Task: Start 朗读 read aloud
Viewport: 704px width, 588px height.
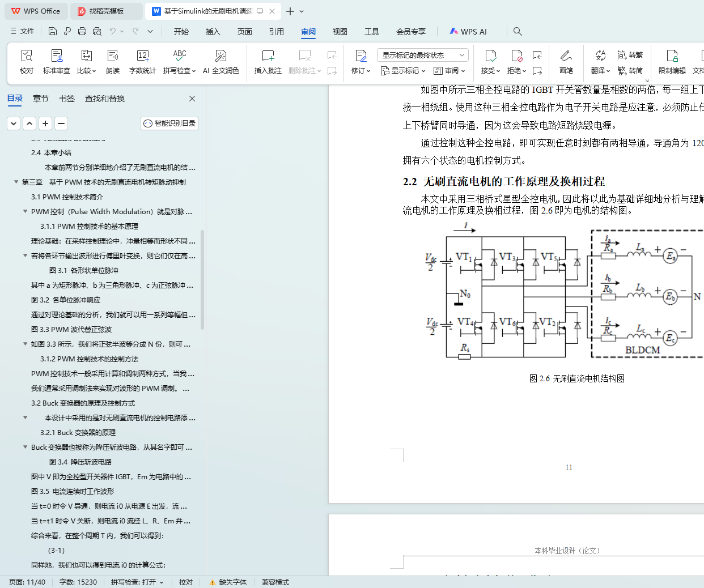Action: pos(113,62)
